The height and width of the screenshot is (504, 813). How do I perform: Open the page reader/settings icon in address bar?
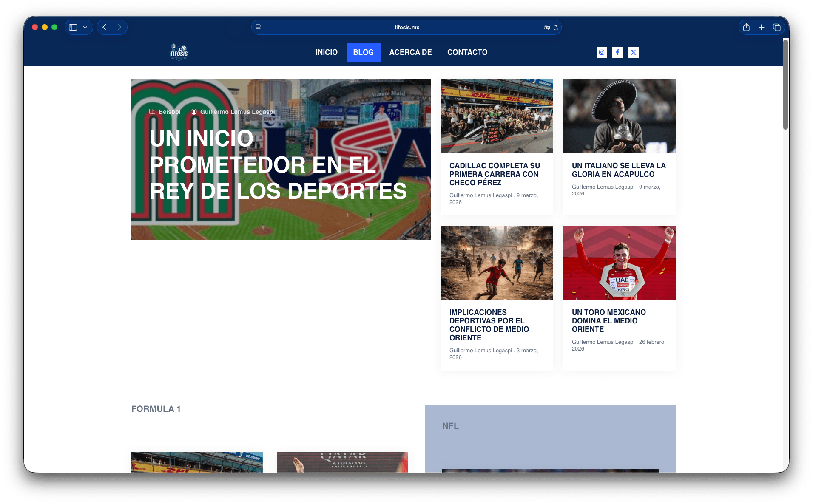pos(258,27)
